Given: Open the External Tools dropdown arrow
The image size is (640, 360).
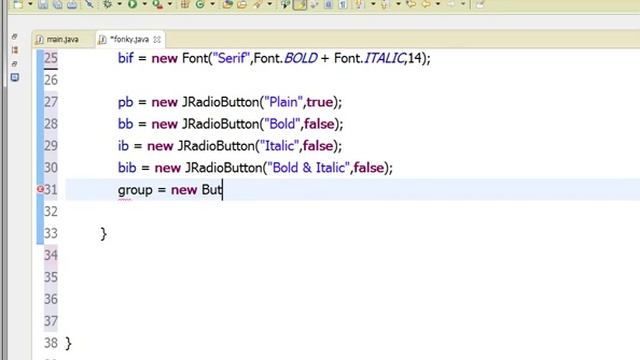Looking at the screenshot, I should 170,4.
